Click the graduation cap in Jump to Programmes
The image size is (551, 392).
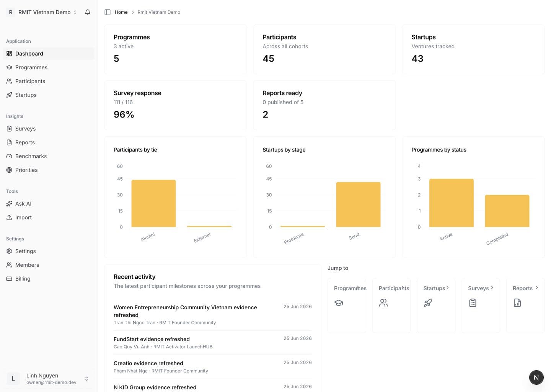(339, 303)
